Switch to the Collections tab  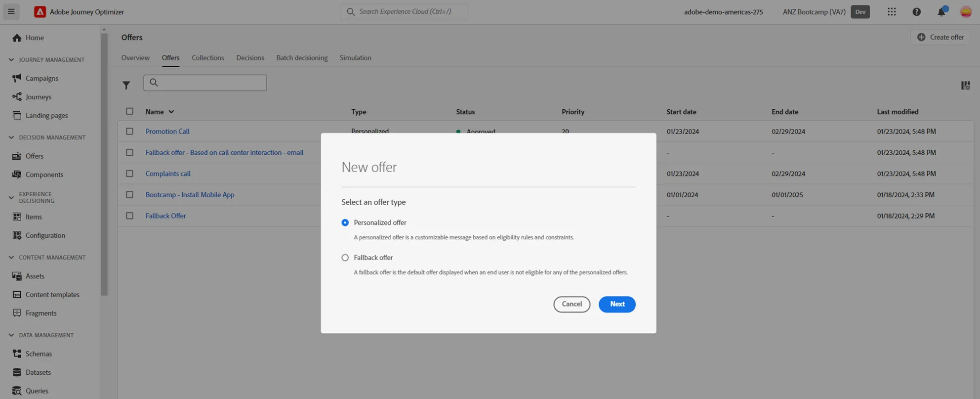click(x=207, y=58)
